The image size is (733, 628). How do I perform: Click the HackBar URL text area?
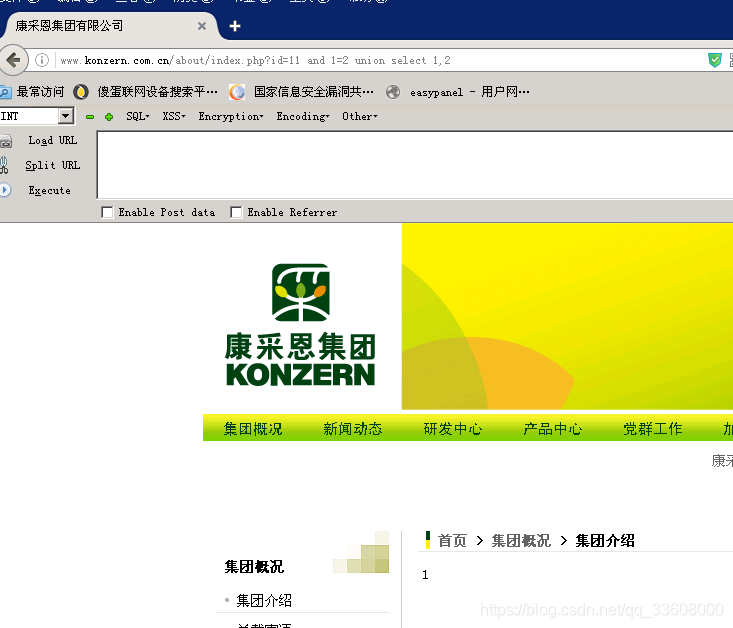point(415,165)
